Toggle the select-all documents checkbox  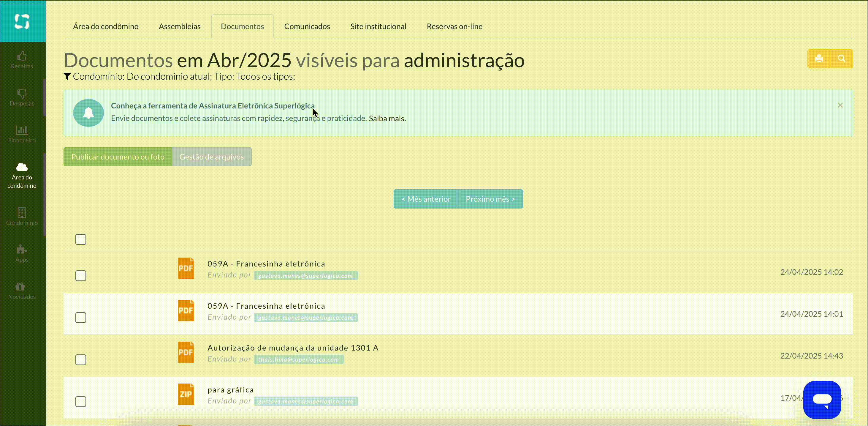(81, 239)
